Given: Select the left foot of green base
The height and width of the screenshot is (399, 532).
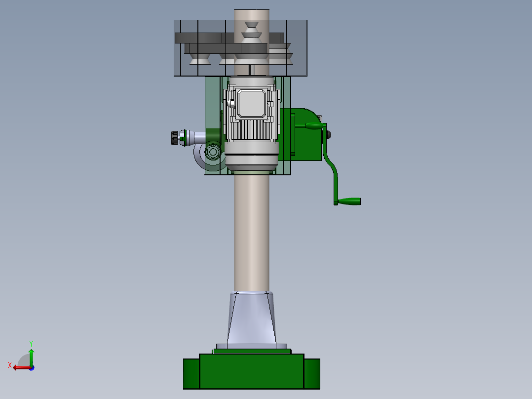Looking at the screenshot, I should click(x=191, y=374).
